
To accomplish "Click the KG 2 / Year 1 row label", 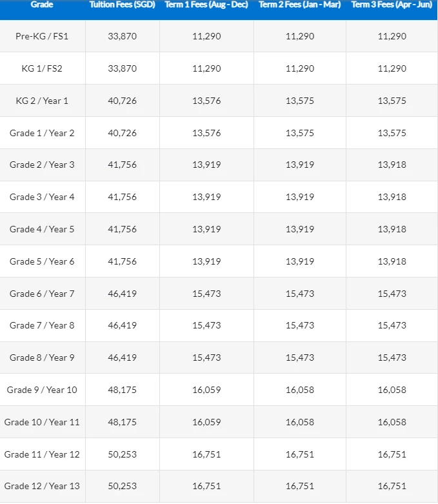I will click(x=42, y=101).
